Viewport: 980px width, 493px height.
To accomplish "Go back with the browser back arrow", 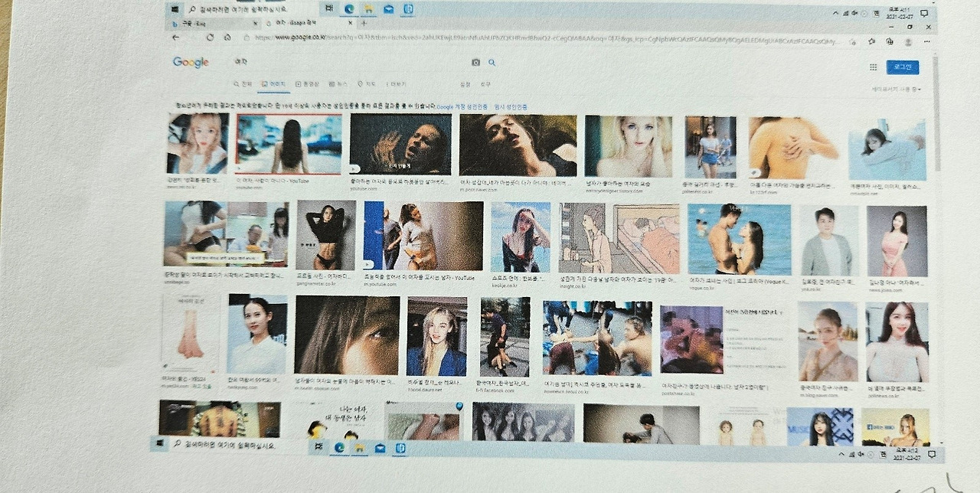I will [176, 37].
